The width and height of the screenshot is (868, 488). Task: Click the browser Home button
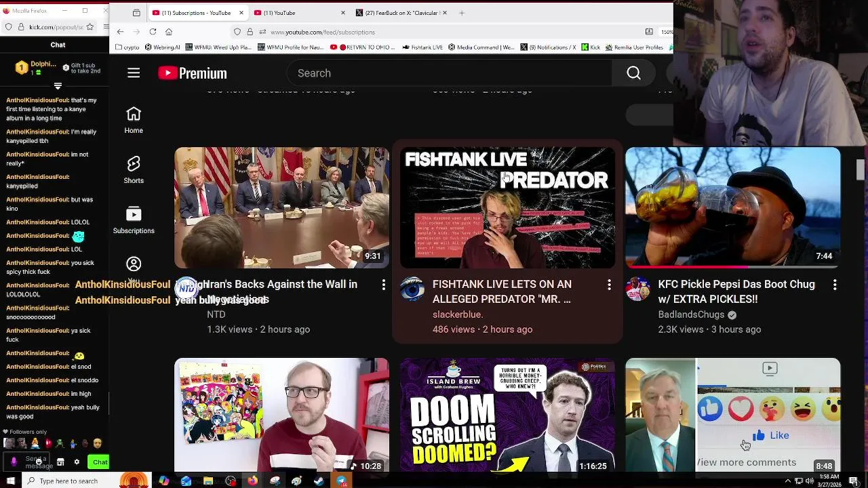pos(169,32)
